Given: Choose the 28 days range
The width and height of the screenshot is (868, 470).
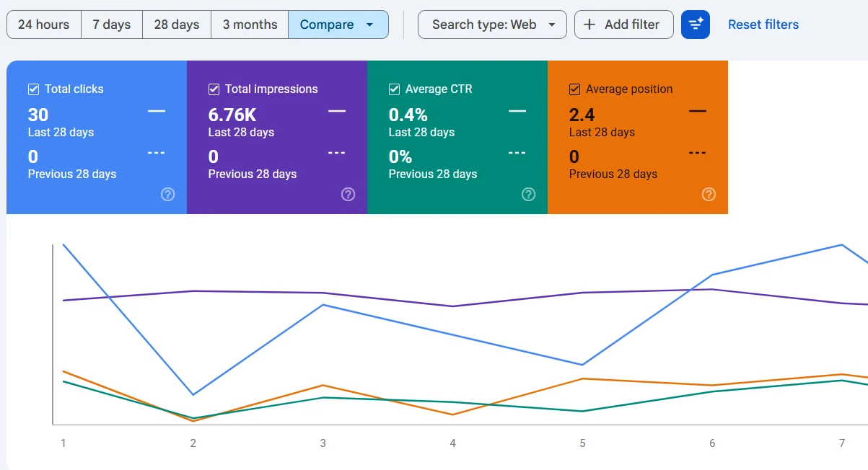Looking at the screenshot, I should click(177, 25).
